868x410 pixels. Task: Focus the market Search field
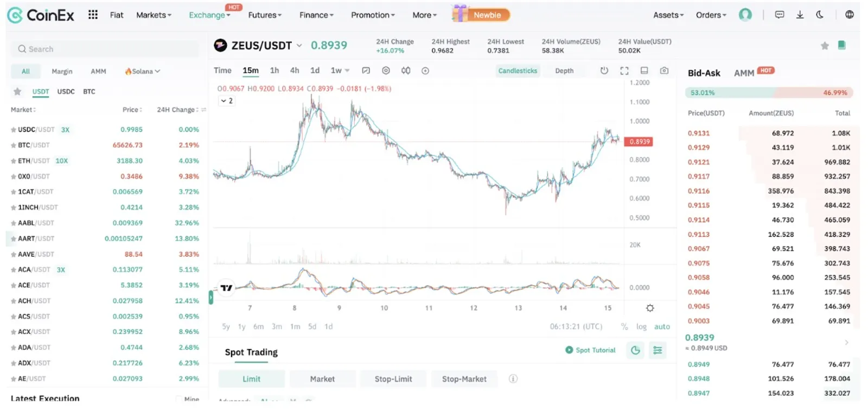(105, 49)
